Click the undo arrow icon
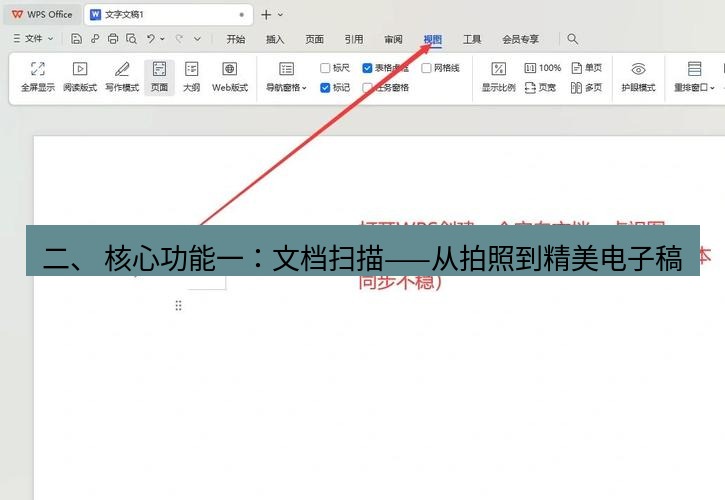The width and height of the screenshot is (725, 500). tap(151, 39)
